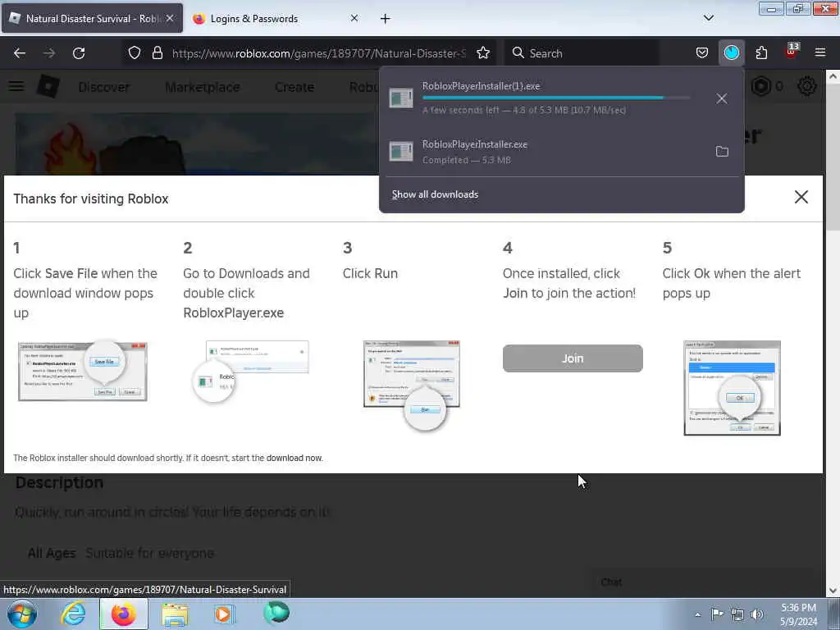Open Roblox hamburger side menu
This screenshot has width=840, height=630.
16,86
